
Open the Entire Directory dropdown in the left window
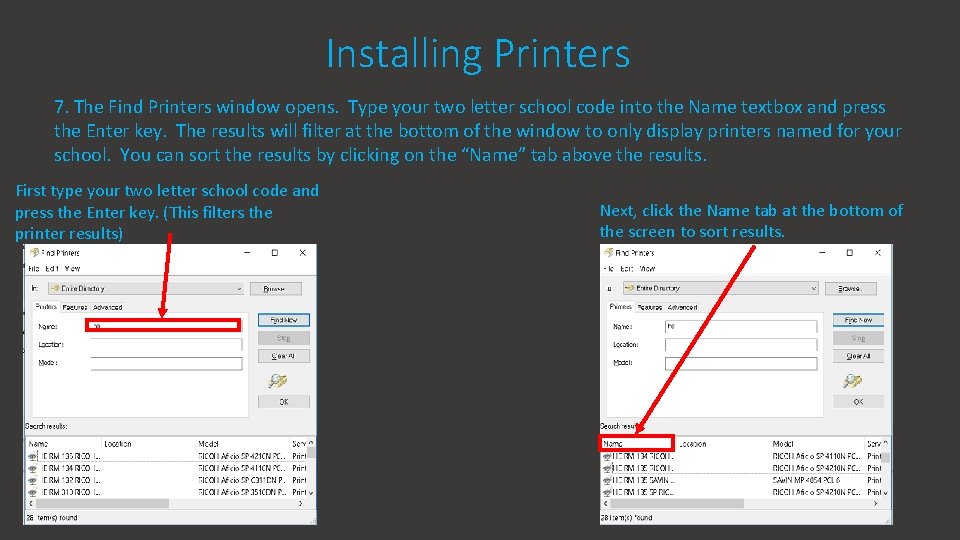click(239, 288)
